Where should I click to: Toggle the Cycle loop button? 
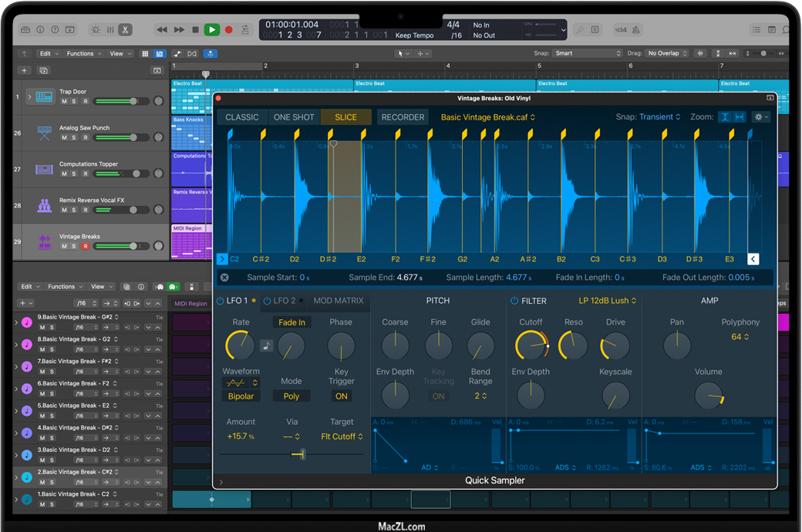point(245,29)
